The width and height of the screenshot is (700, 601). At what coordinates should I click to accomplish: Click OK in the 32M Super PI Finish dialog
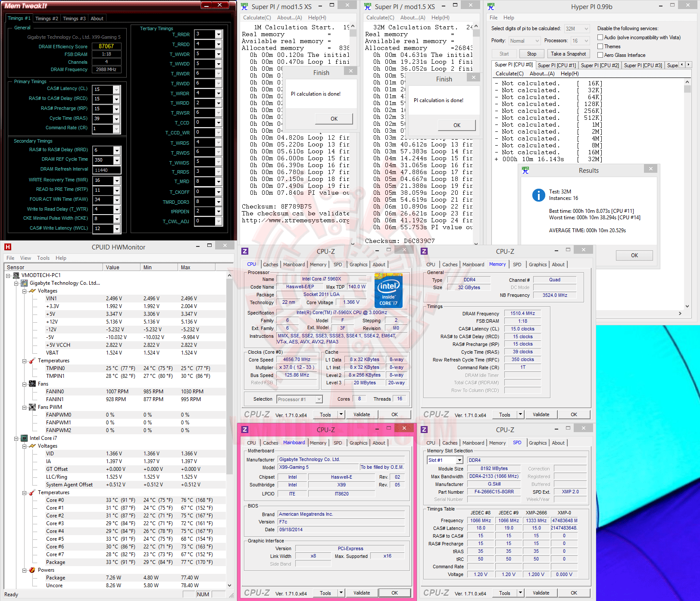coord(457,125)
